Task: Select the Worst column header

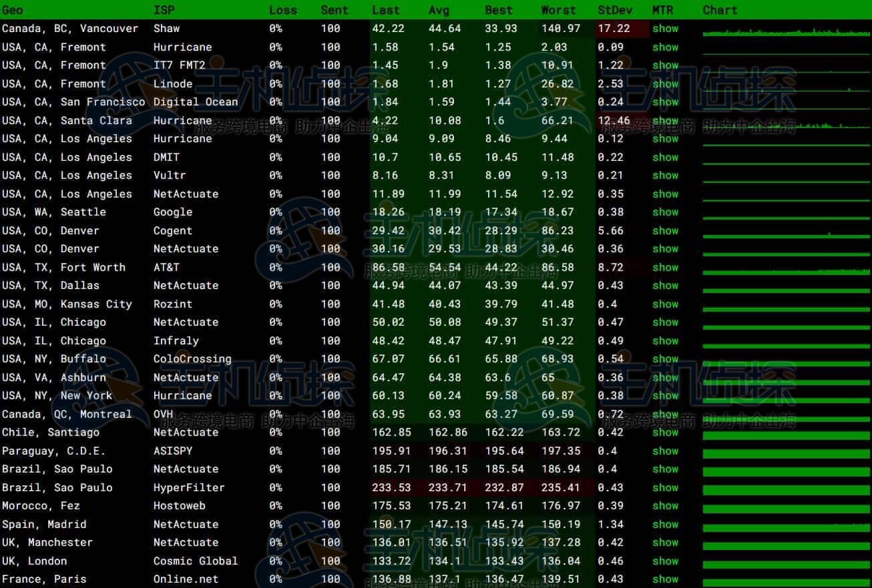Action: [x=558, y=10]
